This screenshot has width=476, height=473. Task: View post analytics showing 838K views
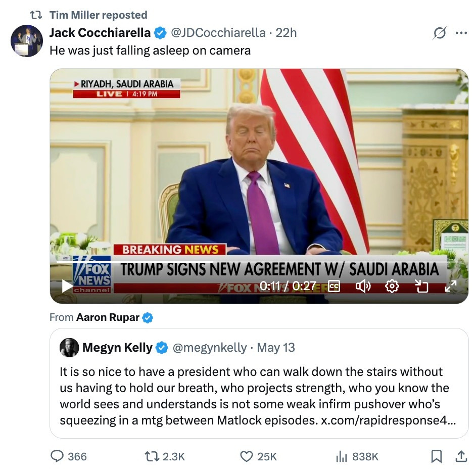coord(357,456)
